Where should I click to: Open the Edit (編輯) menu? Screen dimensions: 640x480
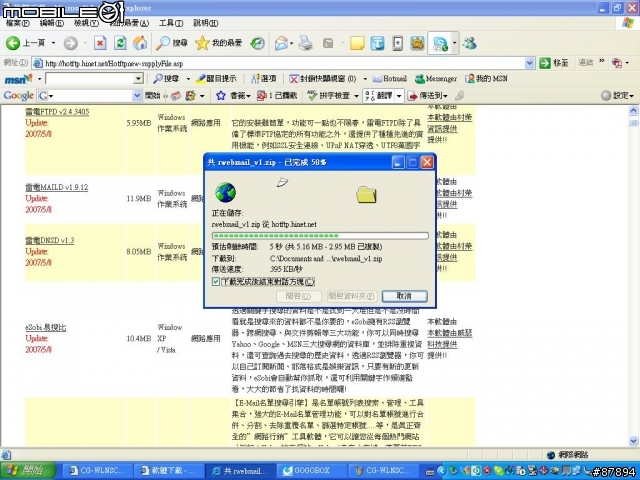tap(51, 23)
